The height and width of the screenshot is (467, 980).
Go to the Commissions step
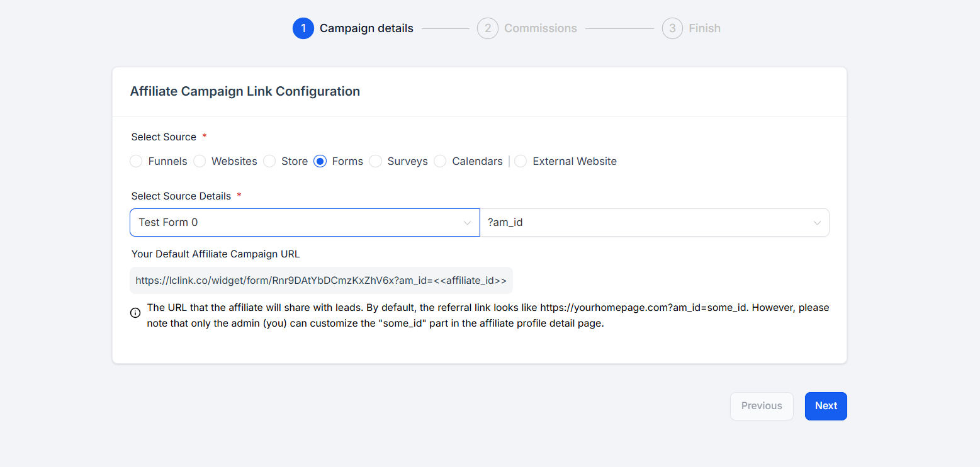540,28
